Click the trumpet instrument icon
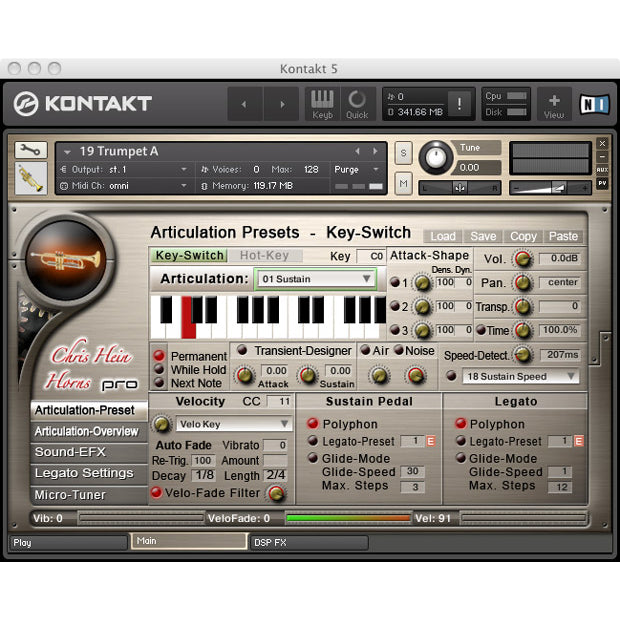 (x=31, y=177)
